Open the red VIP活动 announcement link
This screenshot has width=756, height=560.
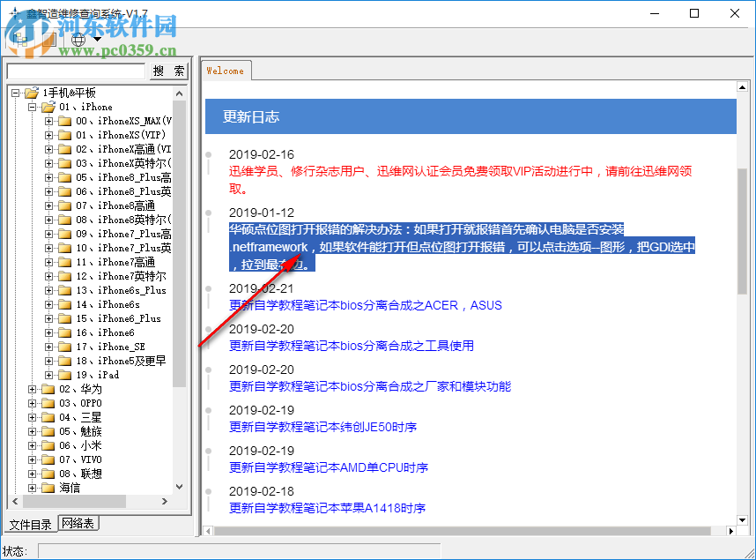tap(461, 180)
